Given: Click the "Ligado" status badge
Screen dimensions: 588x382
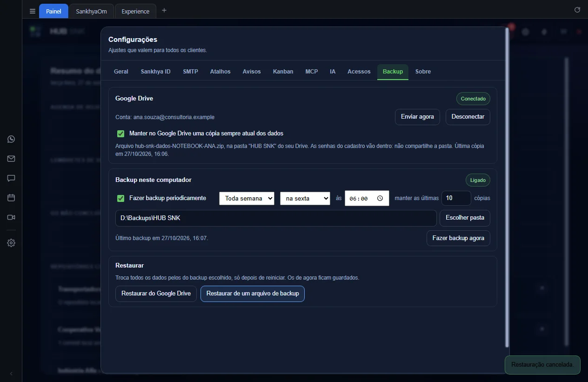Looking at the screenshot, I should (x=478, y=180).
